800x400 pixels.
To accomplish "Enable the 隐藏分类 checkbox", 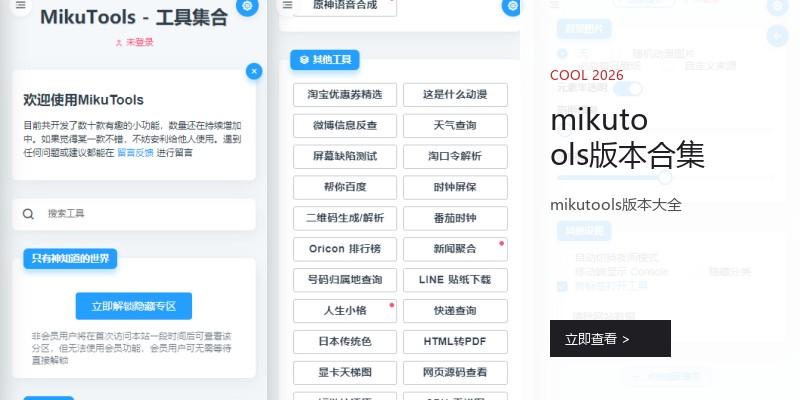I will (x=696, y=272).
